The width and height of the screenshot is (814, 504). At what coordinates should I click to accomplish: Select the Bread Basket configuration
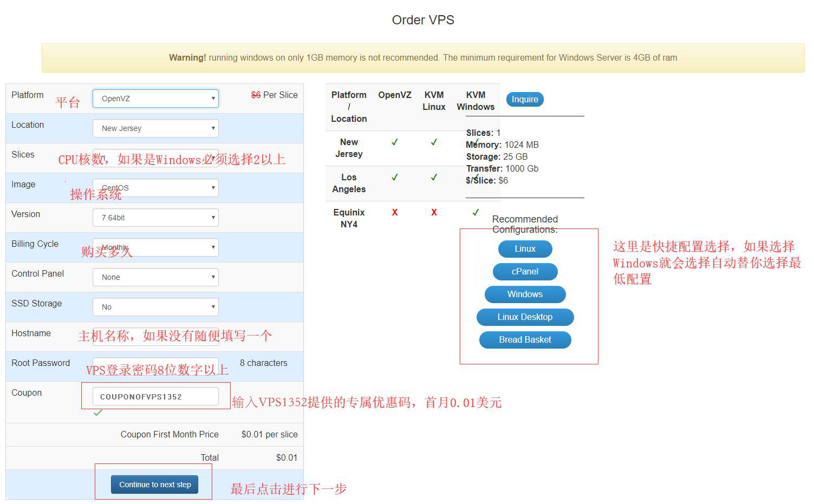point(524,340)
